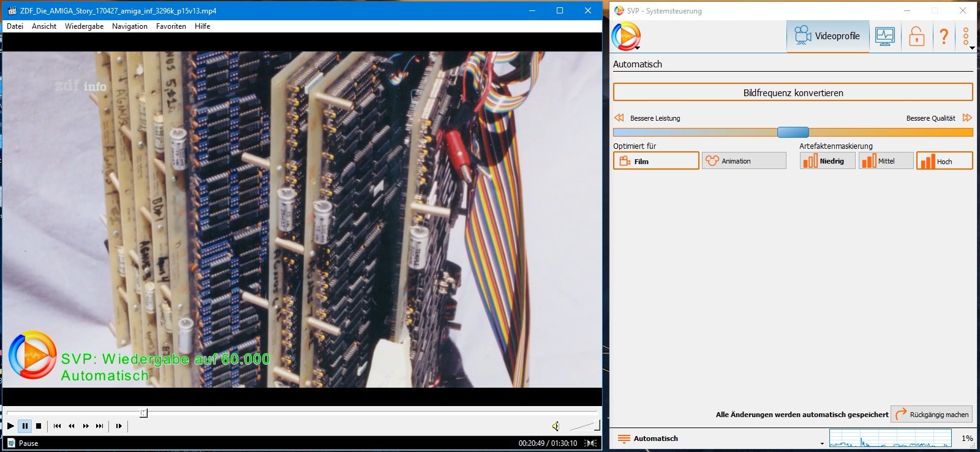The height and width of the screenshot is (452, 980).
Task: Set artifact masking to Hoch
Action: click(x=944, y=161)
